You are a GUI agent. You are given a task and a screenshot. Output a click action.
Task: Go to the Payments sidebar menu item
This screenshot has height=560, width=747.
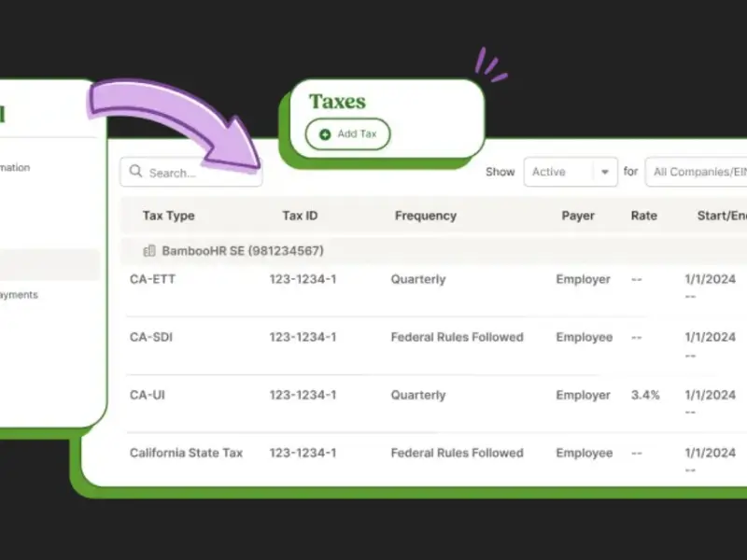(19, 295)
